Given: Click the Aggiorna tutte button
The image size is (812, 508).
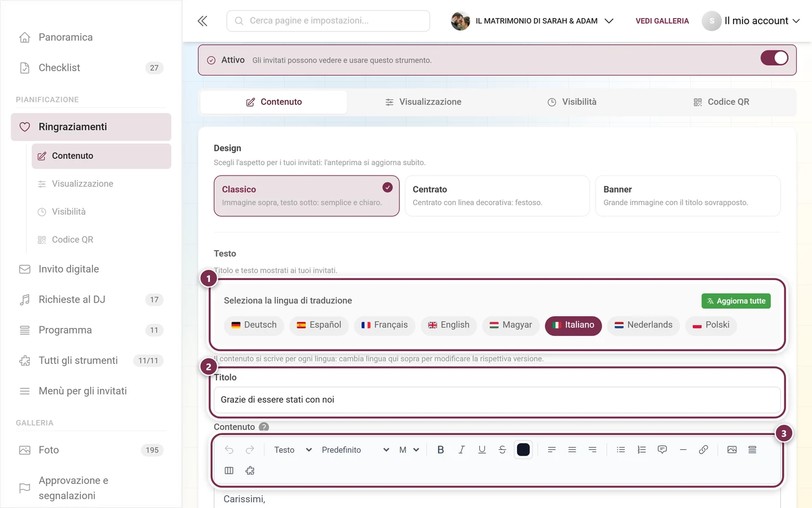Looking at the screenshot, I should pos(736,301).
